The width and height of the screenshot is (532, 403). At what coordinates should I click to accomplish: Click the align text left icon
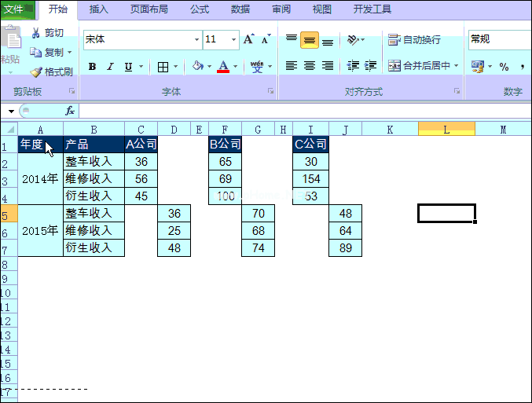[292, 66]
